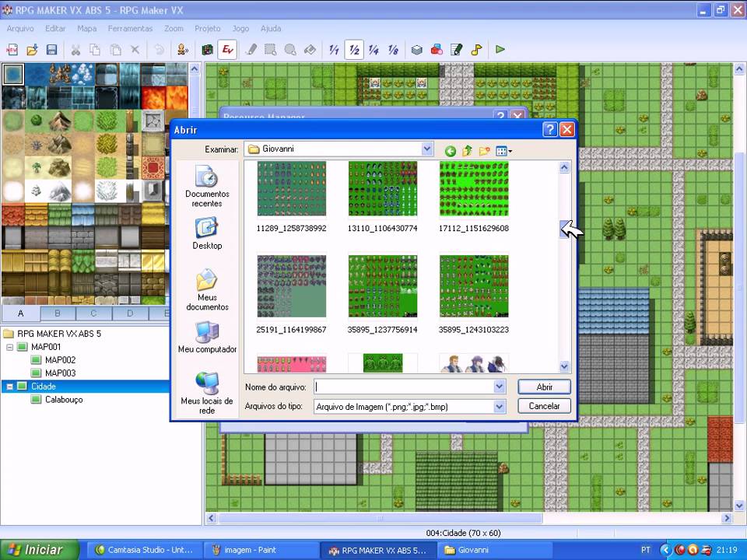747x560 pixels.
Task: Click the Abrir dialog help question button
Action: (550, 130)
